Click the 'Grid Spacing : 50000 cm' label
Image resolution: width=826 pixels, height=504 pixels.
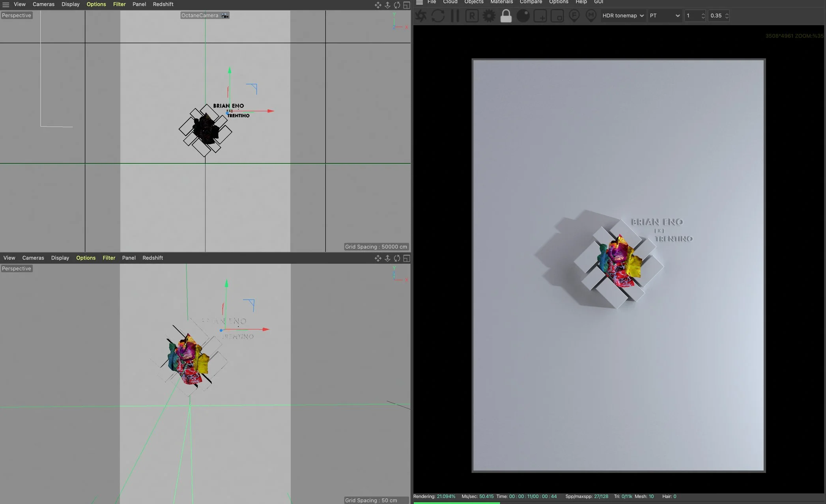tap(376, 247)
